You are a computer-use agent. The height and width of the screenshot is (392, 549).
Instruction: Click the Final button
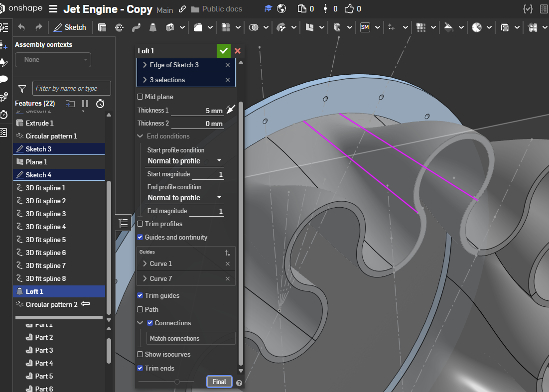(x=219, y=382)
